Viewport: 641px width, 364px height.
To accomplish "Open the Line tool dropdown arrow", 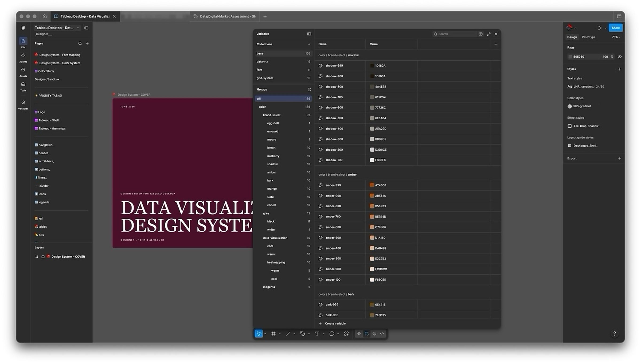I will tap(294, 334).
